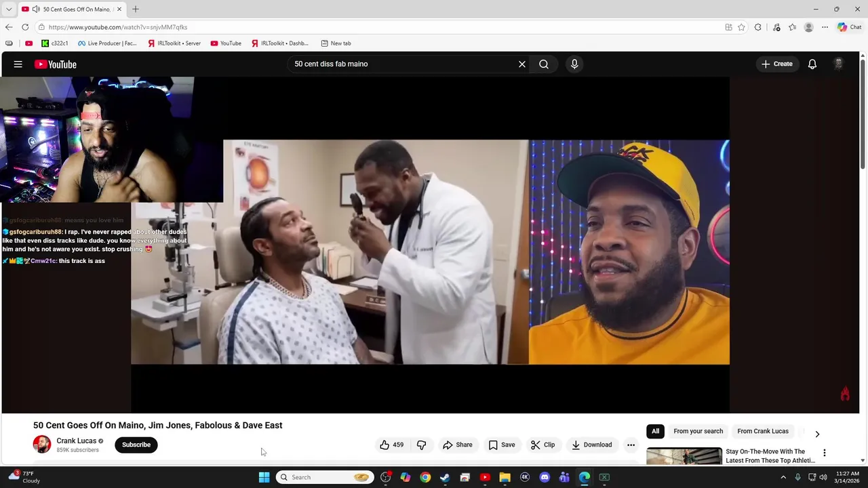Open the New tab bookmark
The height and width of the screenshot is (488, 868).
[336, 43]
